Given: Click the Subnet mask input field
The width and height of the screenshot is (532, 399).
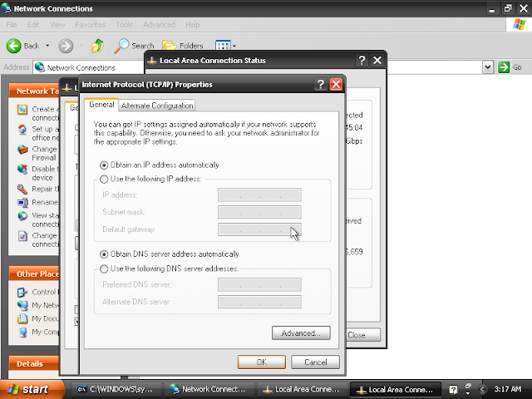Looking at the screenshot, I should (259, 212).
